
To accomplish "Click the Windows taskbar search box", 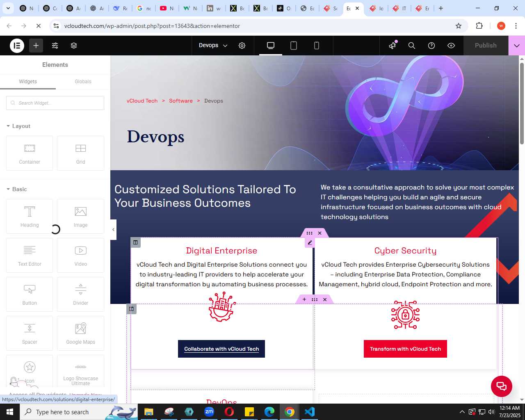I will (78, 412).
